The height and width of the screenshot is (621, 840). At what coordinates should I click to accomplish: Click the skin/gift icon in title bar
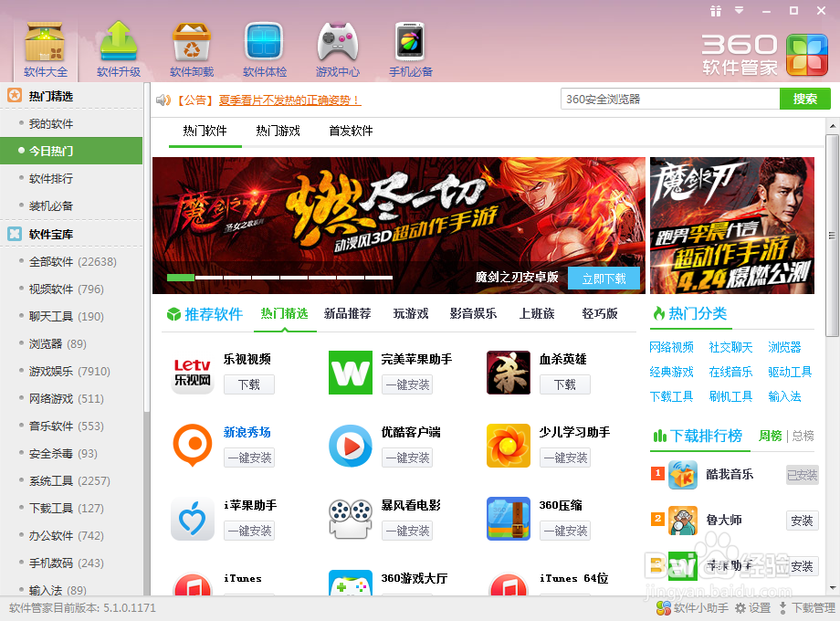pos(716,11)
